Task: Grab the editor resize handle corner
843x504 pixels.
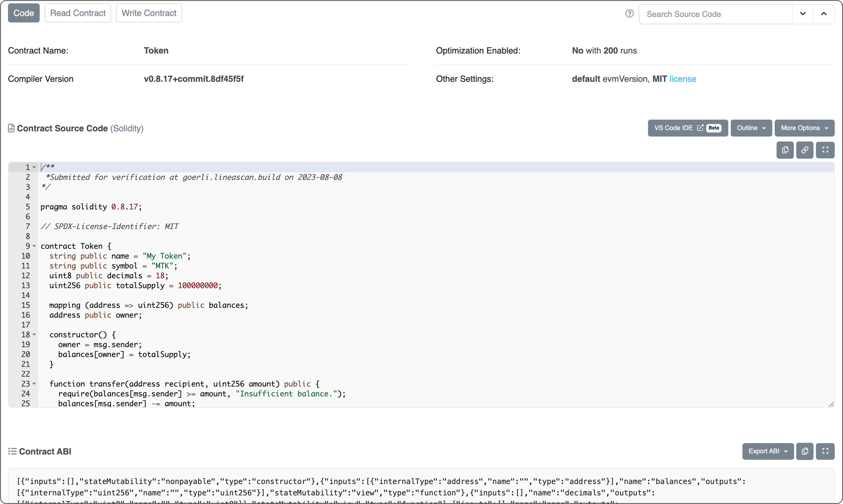Action: [831, 404]
